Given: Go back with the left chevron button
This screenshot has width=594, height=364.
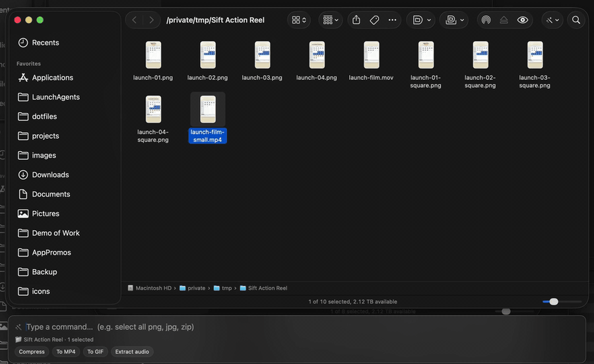Looking at the screenshot, I should tap(134, 20).
